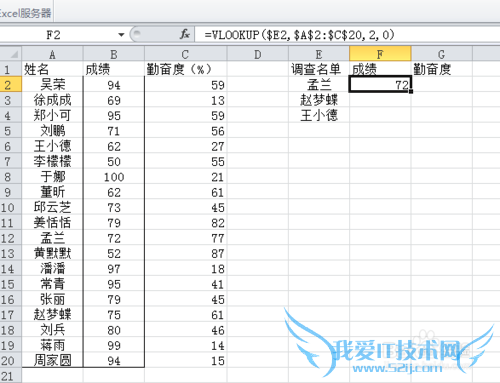Click name cell 刘鹏

[x=52, y=130]
